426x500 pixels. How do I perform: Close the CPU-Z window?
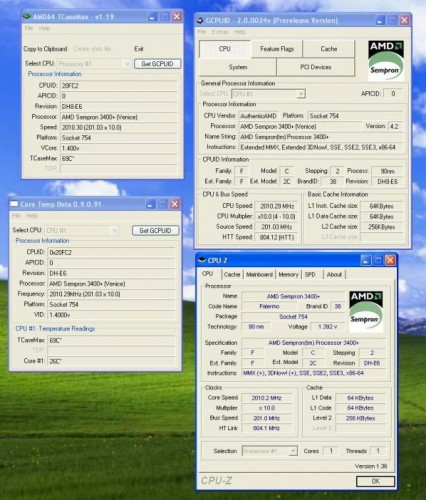pyautogui.click(x=390, y=260)
